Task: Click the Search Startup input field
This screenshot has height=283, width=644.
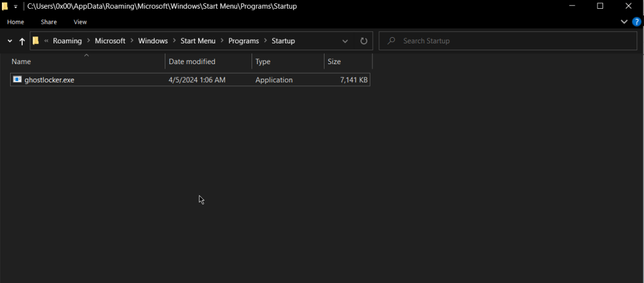Action: tap(508, 41)
